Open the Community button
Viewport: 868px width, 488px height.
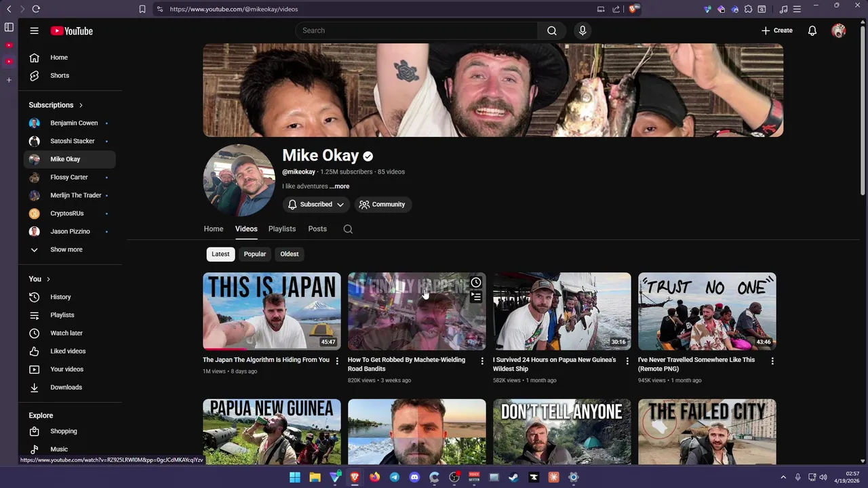pyautogui.click(x=382, y=204)
